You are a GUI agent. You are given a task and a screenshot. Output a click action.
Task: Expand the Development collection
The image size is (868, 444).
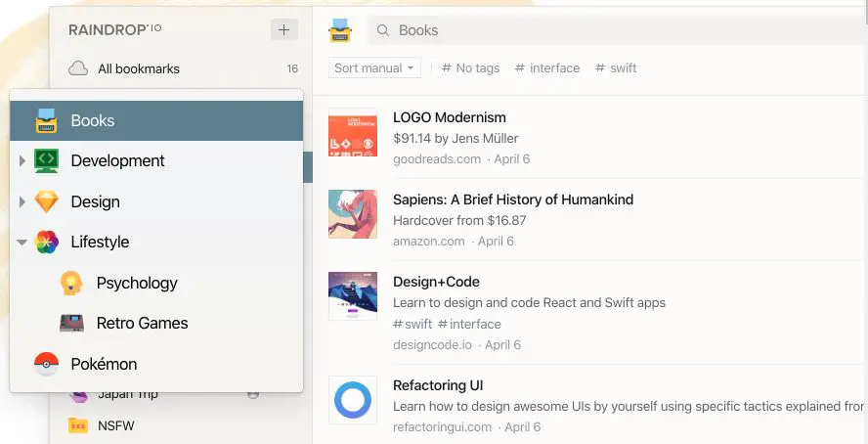pos(22,161)
